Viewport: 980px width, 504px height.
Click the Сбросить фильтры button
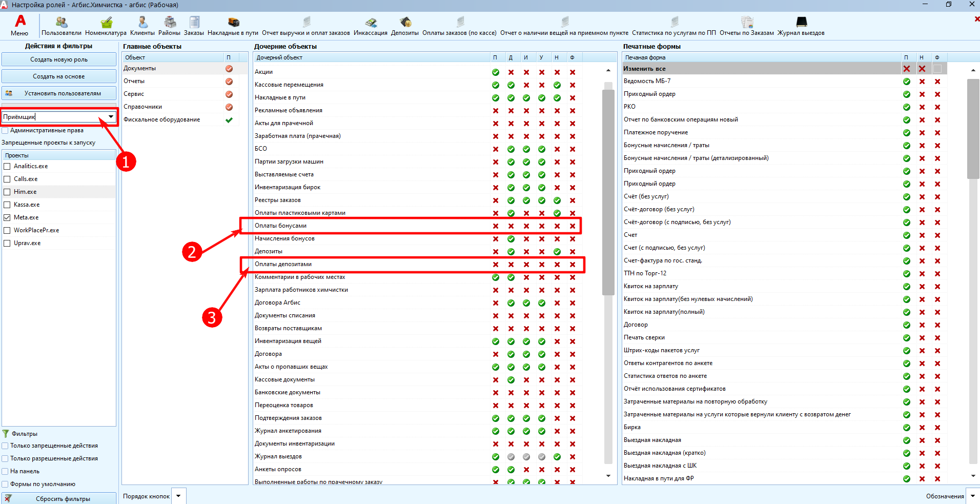(x=59, y=498)
